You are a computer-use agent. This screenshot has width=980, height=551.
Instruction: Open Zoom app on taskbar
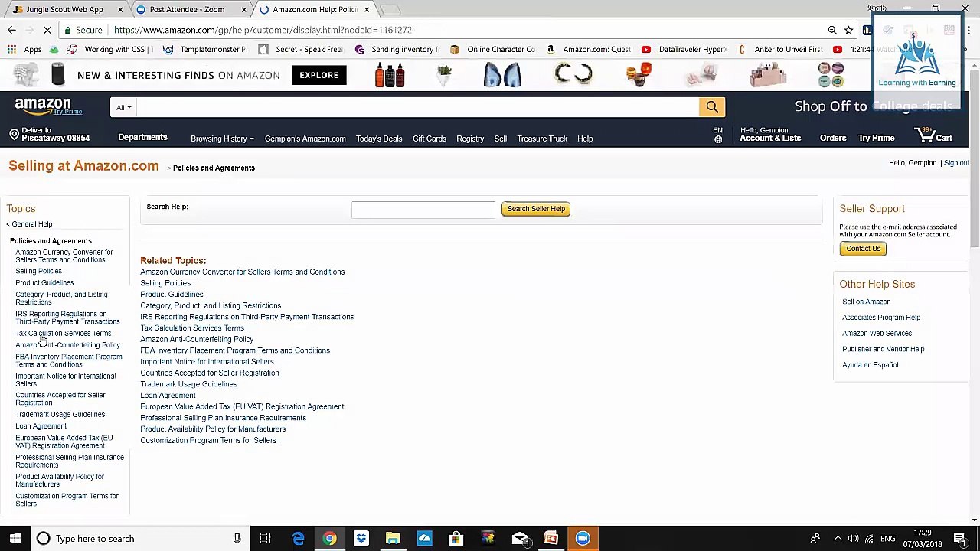pos(583,539)
